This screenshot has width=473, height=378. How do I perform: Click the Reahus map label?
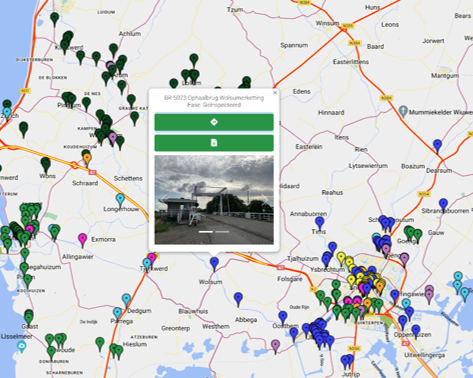332,192
